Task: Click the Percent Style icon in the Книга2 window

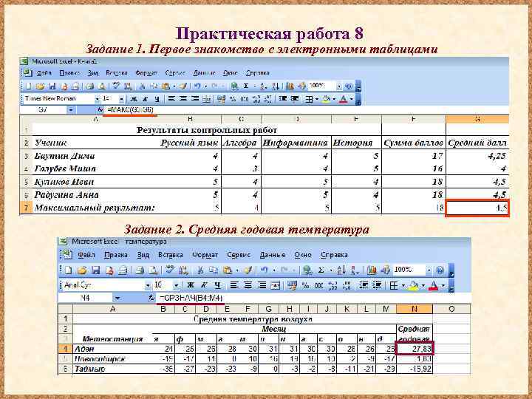Action: click(233, 99)
